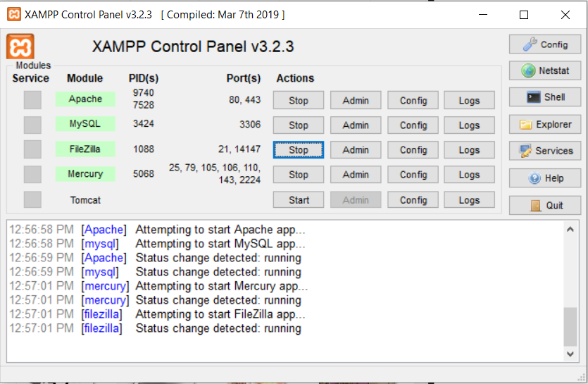588x384 pixels.
Task: Start the Tomcat module
Action: 299,199
